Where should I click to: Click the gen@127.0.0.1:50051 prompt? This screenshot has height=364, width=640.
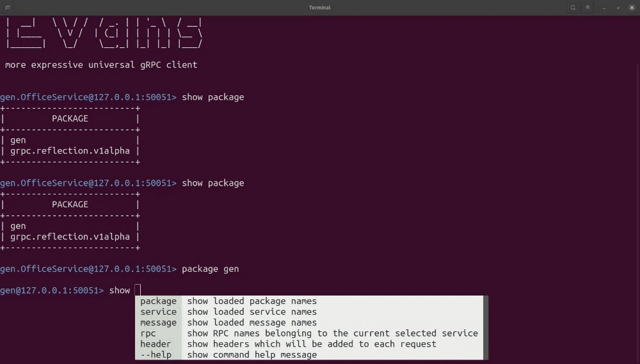click(51, 290)
